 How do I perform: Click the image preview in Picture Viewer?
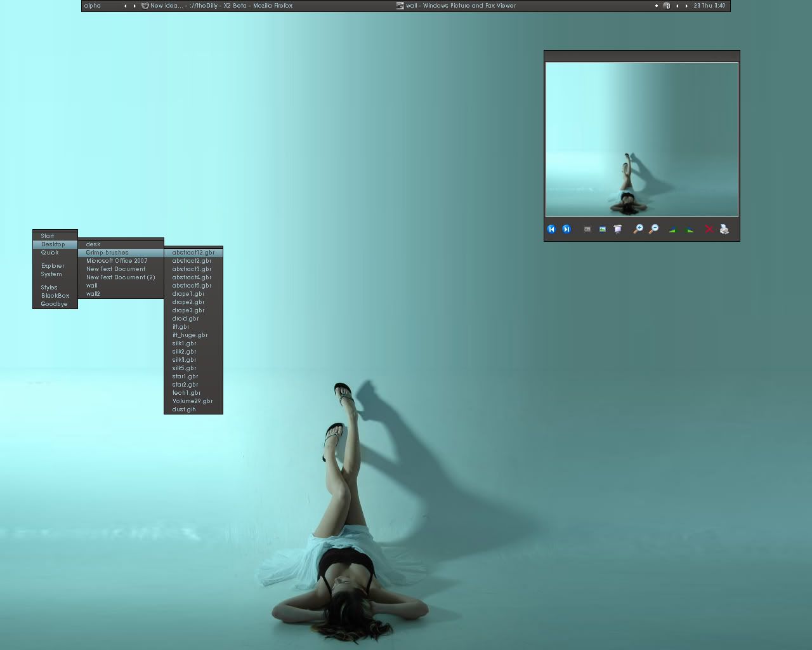coord(642,140)
